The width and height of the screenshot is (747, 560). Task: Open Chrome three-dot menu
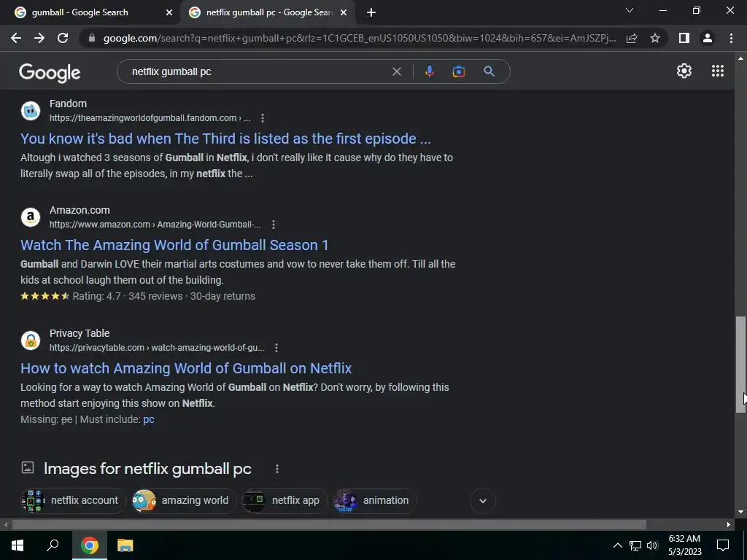[731, 38]
